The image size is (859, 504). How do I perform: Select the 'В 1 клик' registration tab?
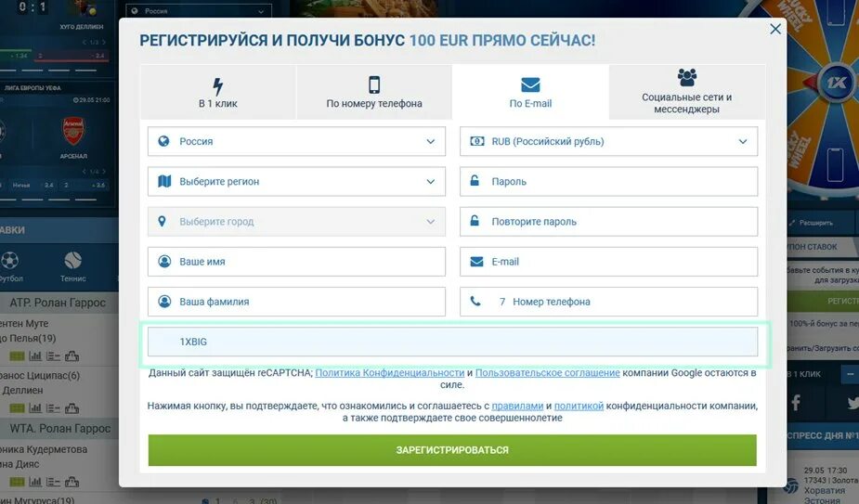pos(218,92)
